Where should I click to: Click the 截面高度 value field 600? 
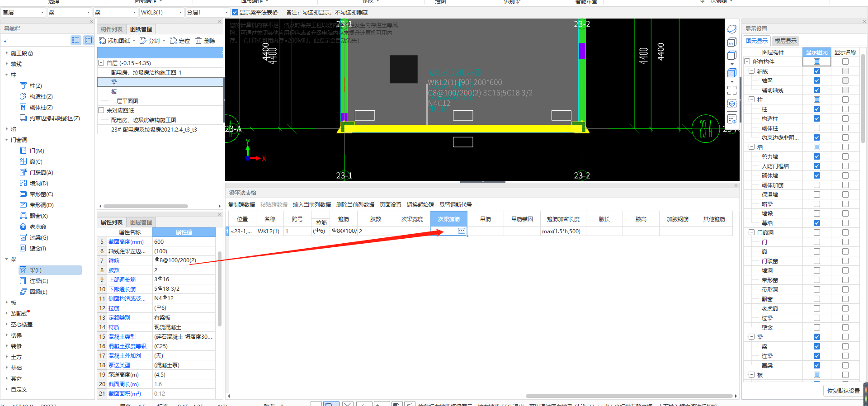[x=184, y=241]
